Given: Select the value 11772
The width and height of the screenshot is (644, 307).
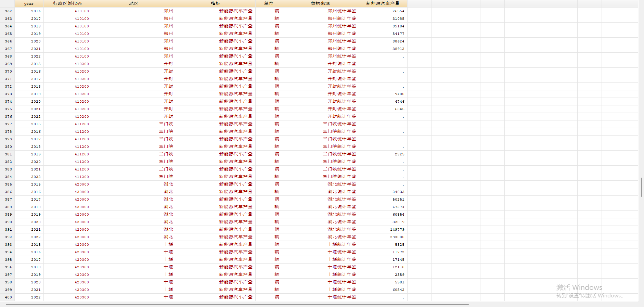Looking at the screenshot, I should [x=398, y=252].
